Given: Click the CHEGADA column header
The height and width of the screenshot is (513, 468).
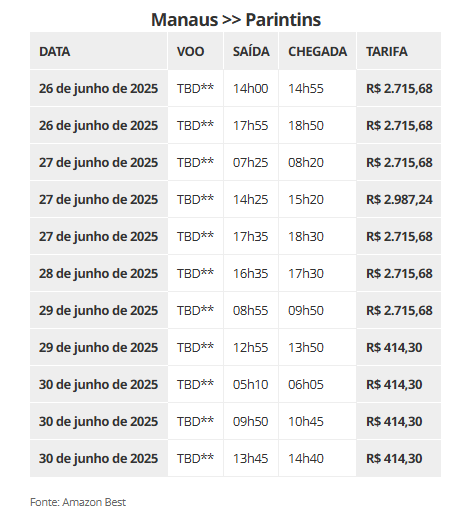Looking at the screenshot, I should click(317, 51).
